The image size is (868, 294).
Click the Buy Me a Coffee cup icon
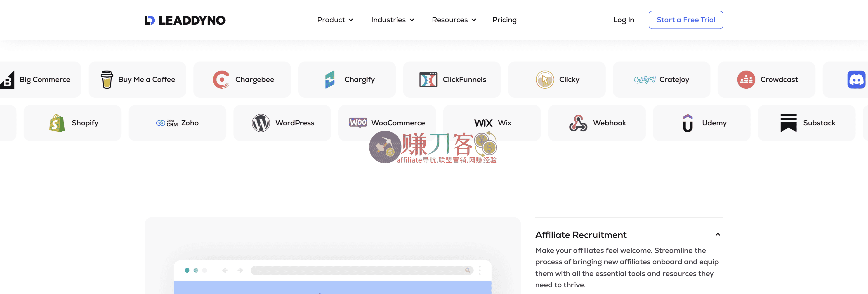pyautogui.click(x=107, y=80)
